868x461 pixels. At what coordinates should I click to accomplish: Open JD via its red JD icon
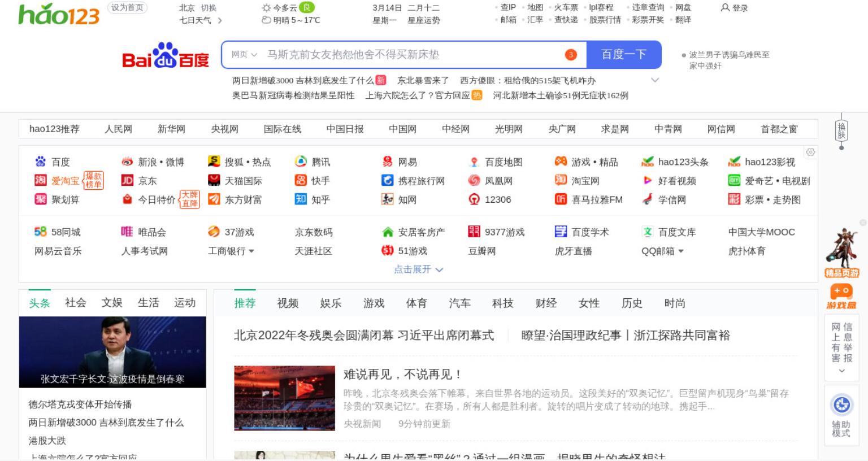tap(127, 180)
